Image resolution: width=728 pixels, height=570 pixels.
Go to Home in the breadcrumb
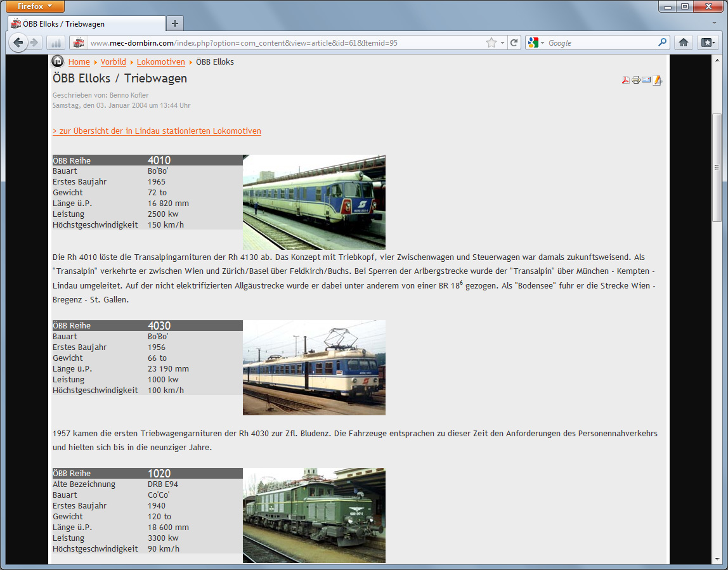pos(79,62)
